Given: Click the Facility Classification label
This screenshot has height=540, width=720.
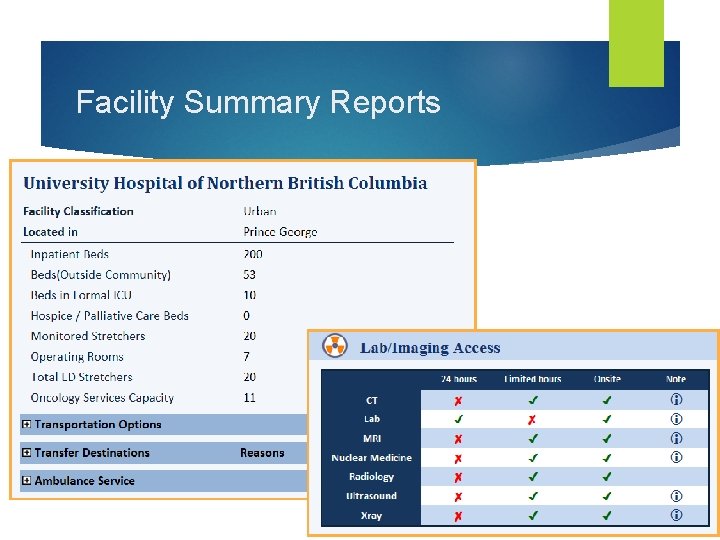Looking at the screenshot, I should pyautogui.click(x=78, y=211).
